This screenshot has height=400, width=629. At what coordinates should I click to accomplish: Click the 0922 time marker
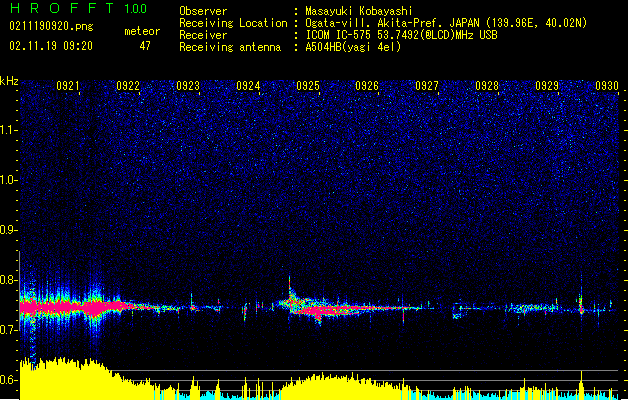pos(128,86)
